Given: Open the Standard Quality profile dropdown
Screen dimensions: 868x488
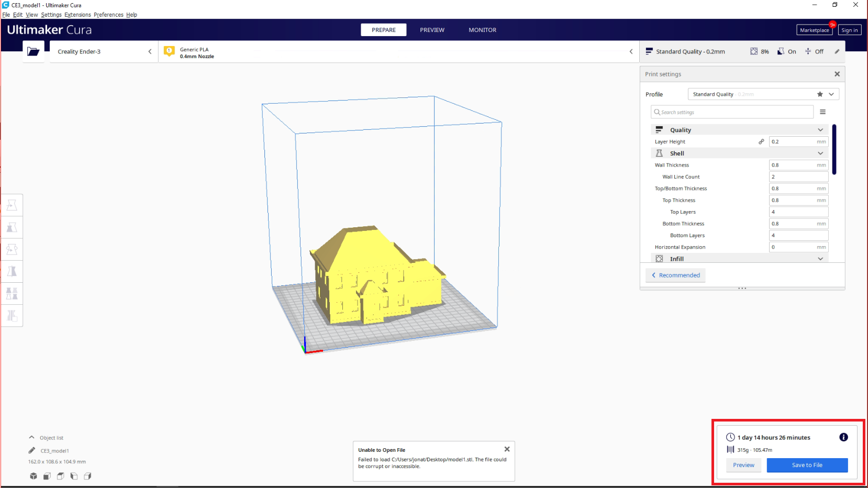Looking at the screenshot, I should 763,94.
